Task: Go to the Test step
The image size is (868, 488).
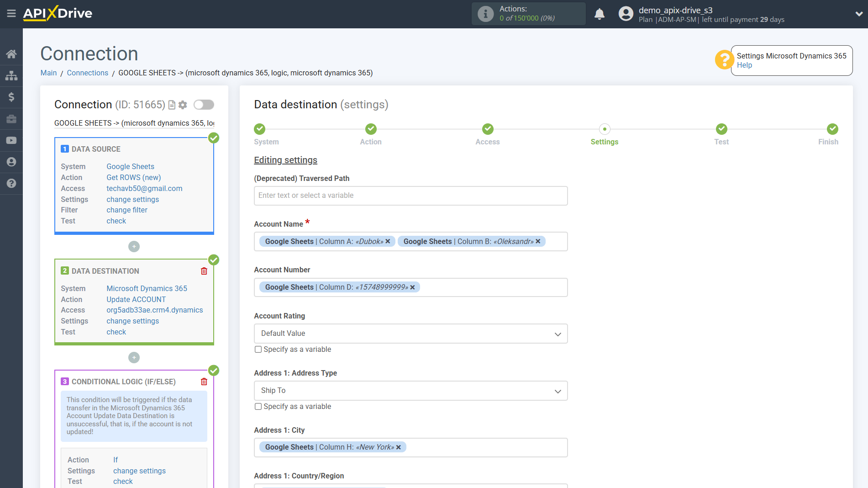Action: [x=721, y=129]
